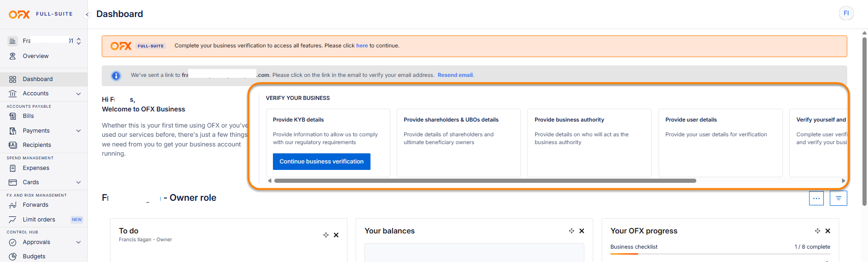Click Continue business verification button
This screenshot has height=262, width=868.
click(x=322, y=162)
